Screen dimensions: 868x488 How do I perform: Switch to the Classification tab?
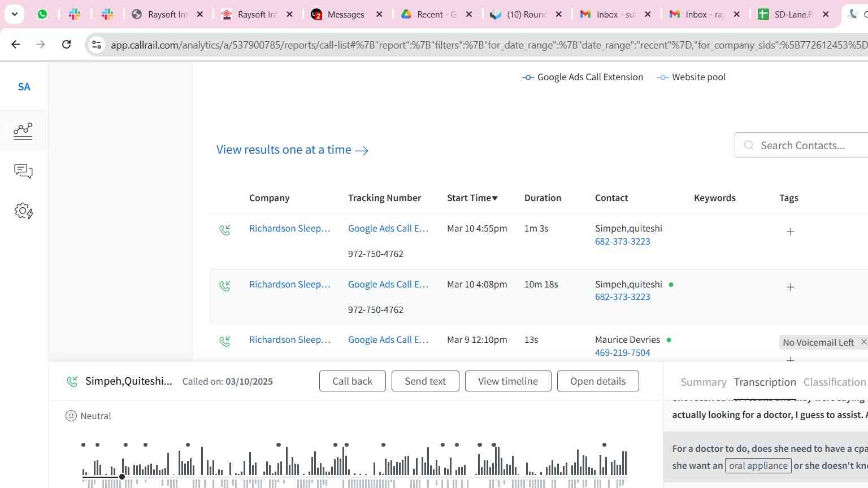(x=834, y=382)
